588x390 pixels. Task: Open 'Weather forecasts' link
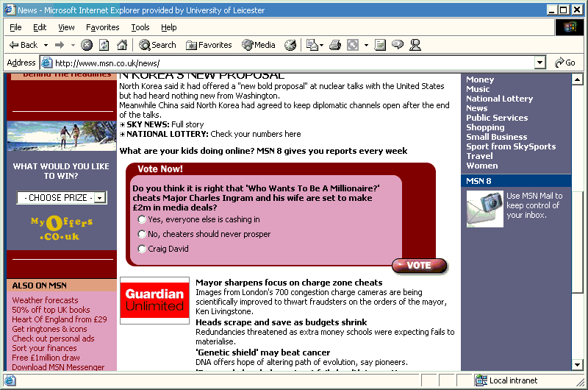45,300
